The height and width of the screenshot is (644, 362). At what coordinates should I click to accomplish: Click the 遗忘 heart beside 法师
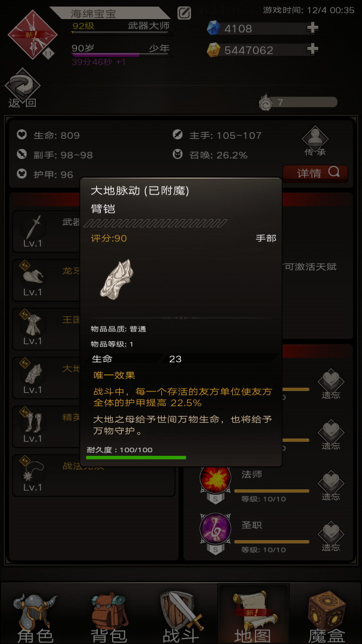[330, 485]
